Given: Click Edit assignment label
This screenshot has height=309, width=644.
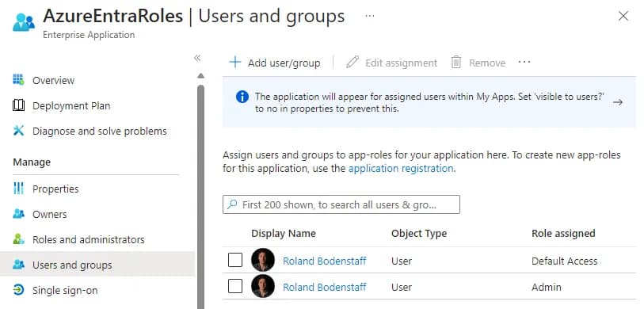Looking at the screenshot, I should pyautogui.click(x=402, y=63).
